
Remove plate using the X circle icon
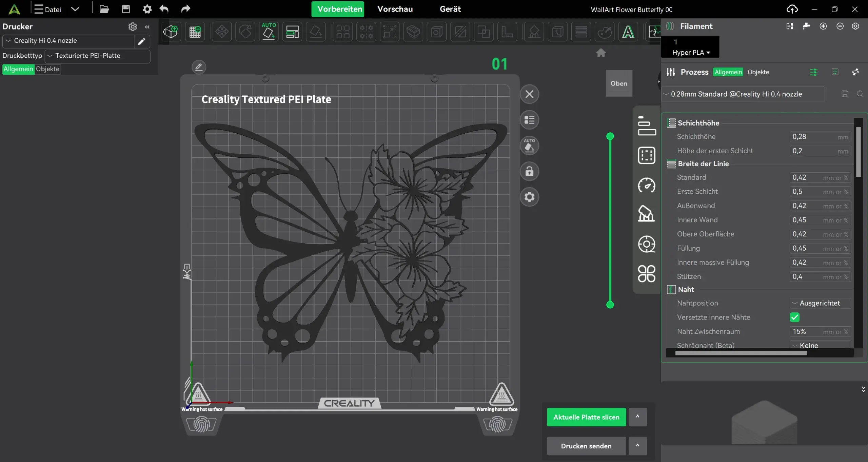(529, 94)
